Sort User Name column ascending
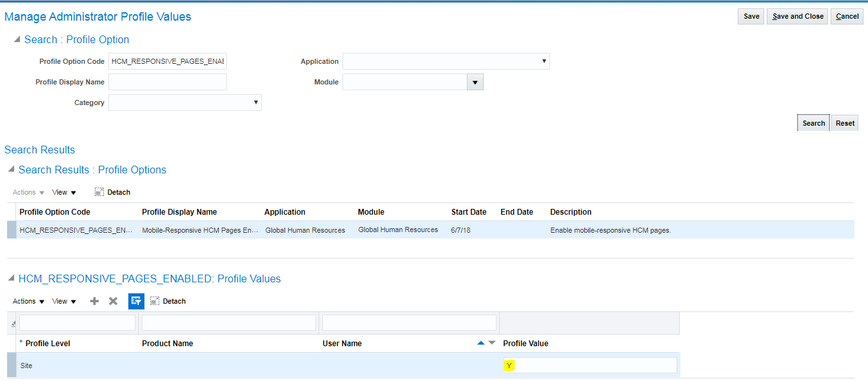868x381 pixels. (x=481, y=343)
